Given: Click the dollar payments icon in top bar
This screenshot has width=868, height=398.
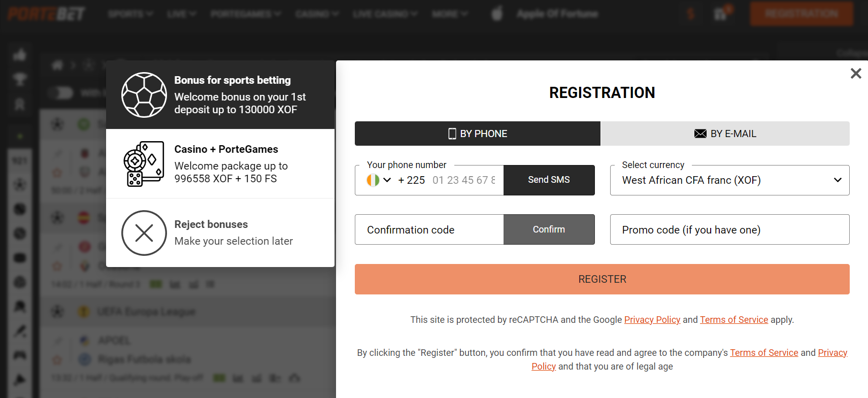Looking at the screenshot, I should click(x=691, y=14).
